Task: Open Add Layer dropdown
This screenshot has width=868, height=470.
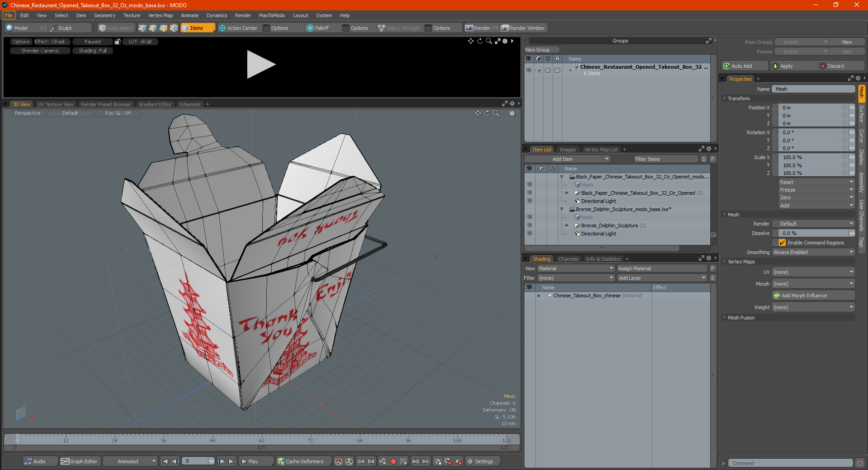Action: point(662,278)
